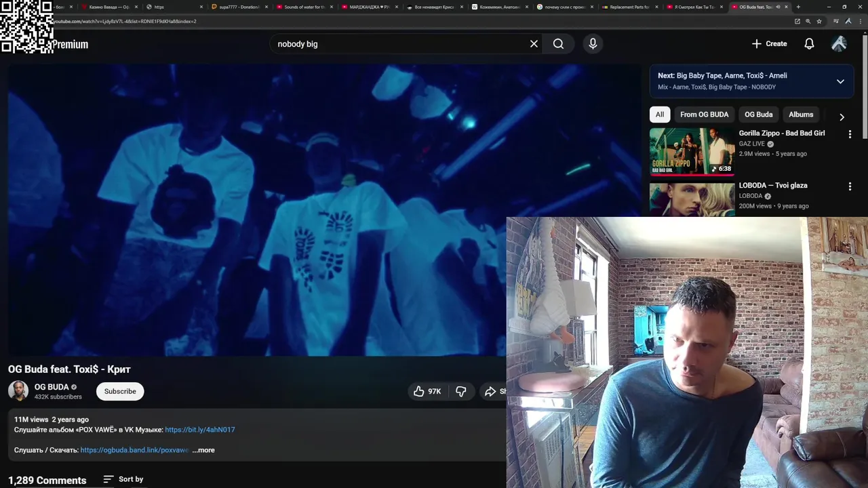
Task: Switch to Replacement Parts tab
Action: click(629, 7)
